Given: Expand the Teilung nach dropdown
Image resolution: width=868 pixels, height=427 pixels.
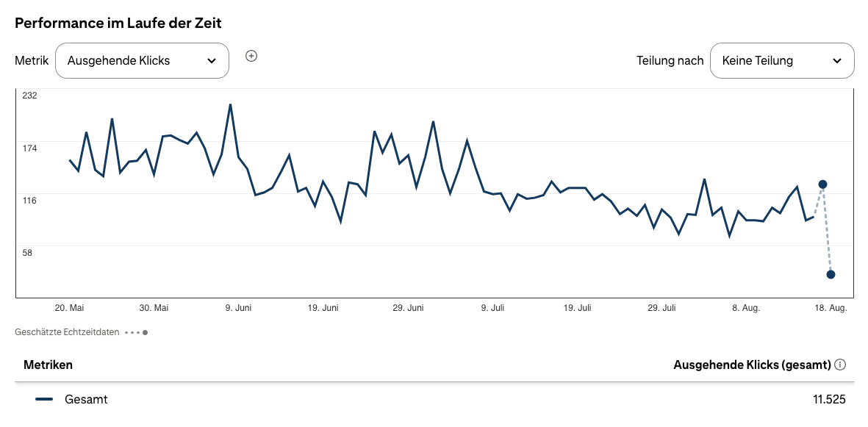Looking at the screenshot, I should (x=781, y=61).
